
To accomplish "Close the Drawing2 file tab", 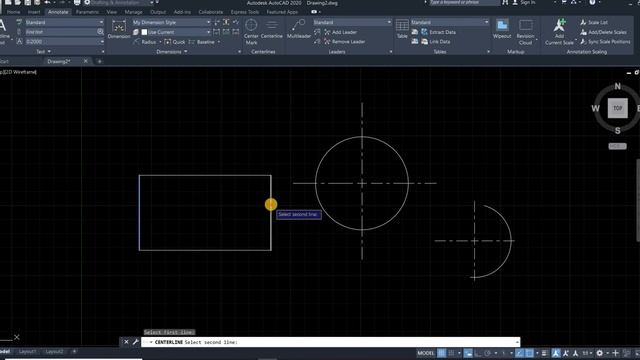I will [86, 61].
